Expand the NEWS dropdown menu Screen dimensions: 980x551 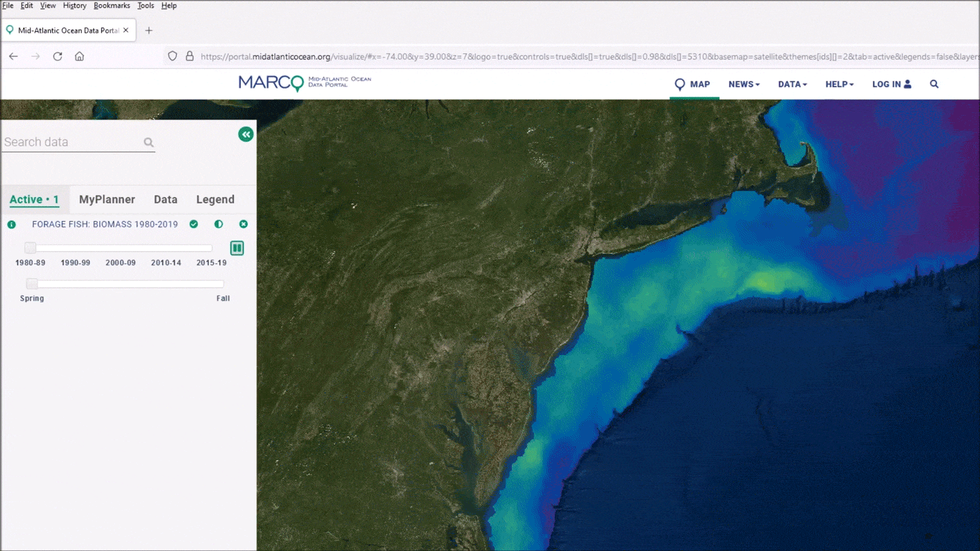pos(744,84)
